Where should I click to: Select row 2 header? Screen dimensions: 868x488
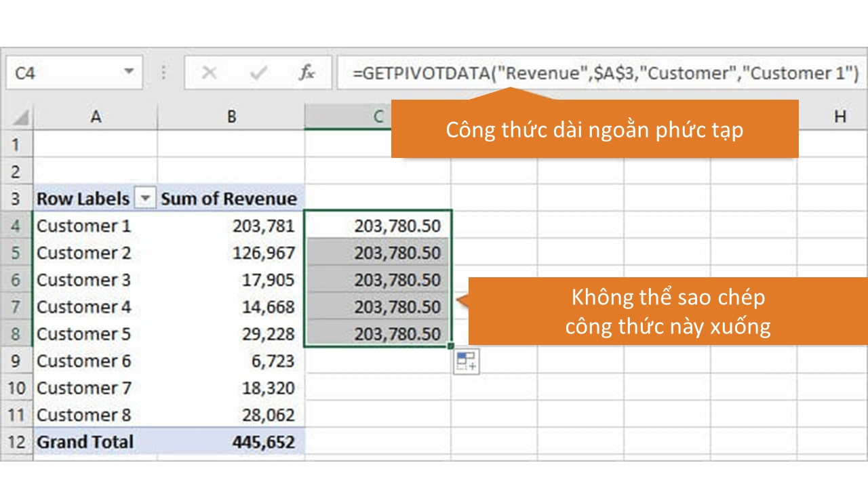tap(16, 171)
